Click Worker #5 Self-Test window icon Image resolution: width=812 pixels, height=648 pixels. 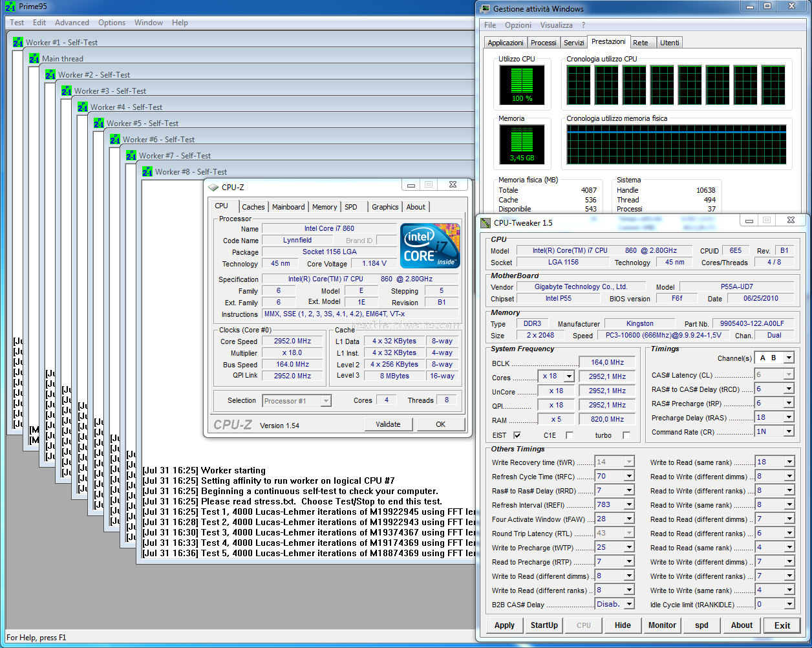99,123
